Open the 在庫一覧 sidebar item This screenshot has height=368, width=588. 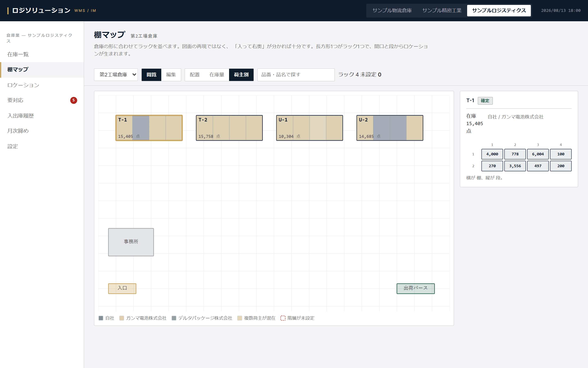(x=42, y=54)
